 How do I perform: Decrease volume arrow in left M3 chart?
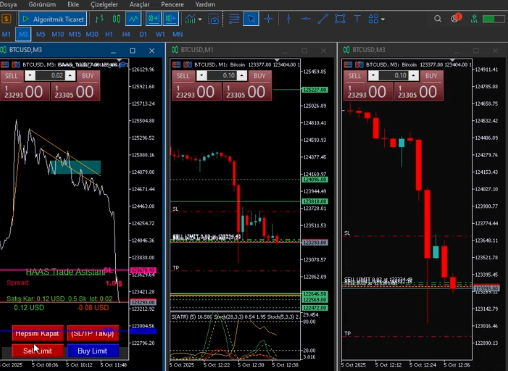pyautogui.click(x=30, y=76)
